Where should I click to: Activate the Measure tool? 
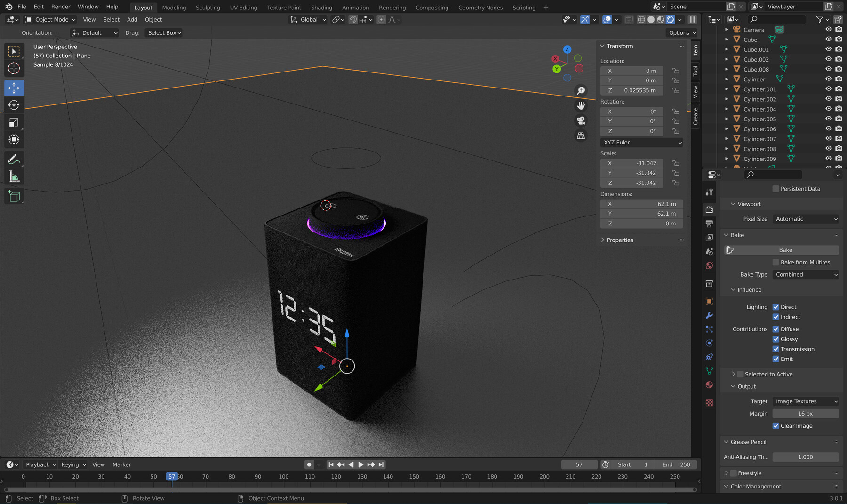click(14, 176)
